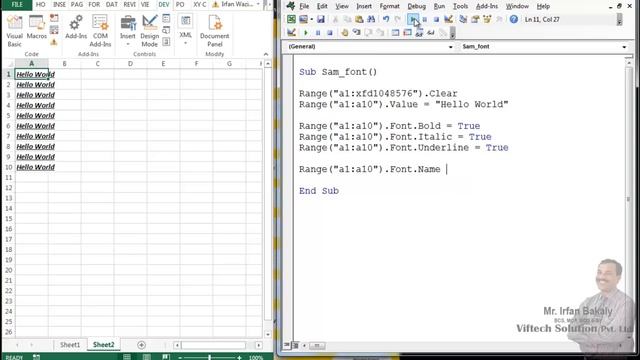The width and height of the screenshot is (640, 360).
Task: Click zoom in plus in Excel status bar
Action: pos(239,358)
